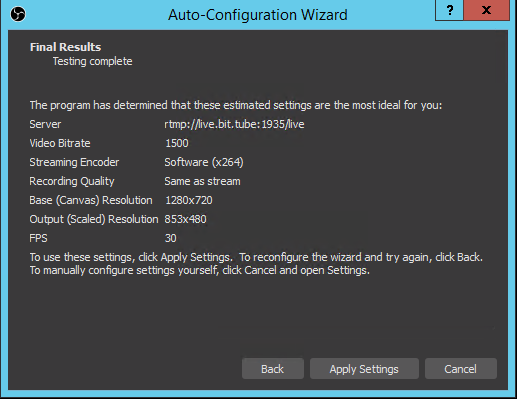Viewport: 517px width, 399px height.
Task: Click the 1280x720 base resolution value
Action: click(x=189, y=200)
